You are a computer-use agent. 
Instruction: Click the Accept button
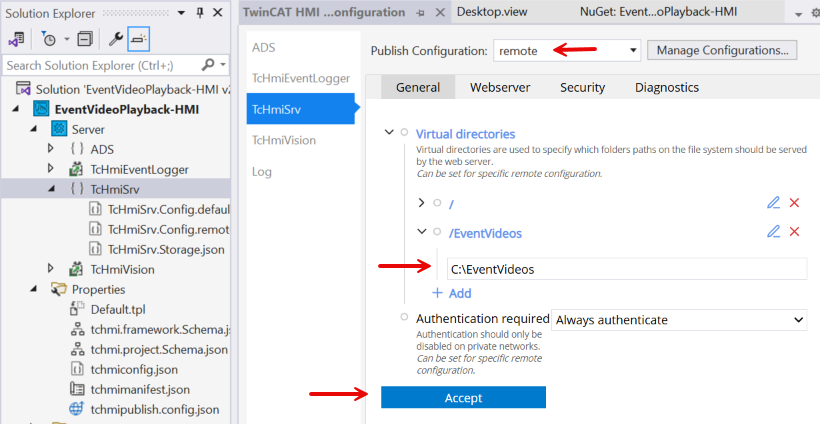tap(463, 397)
